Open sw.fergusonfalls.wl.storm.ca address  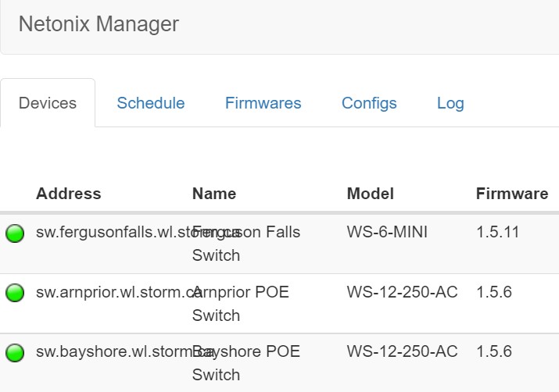(109, 232)
